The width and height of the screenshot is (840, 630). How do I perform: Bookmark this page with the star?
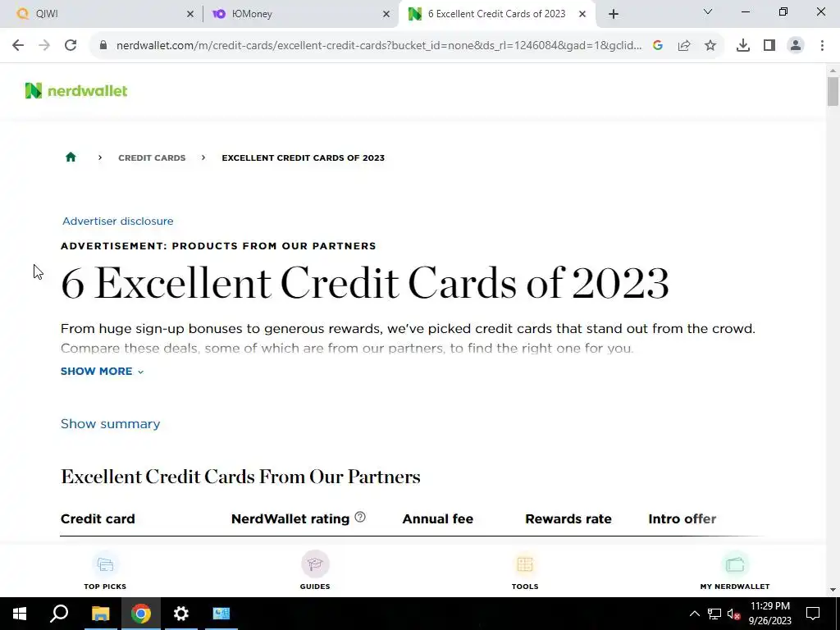(710, 46)
